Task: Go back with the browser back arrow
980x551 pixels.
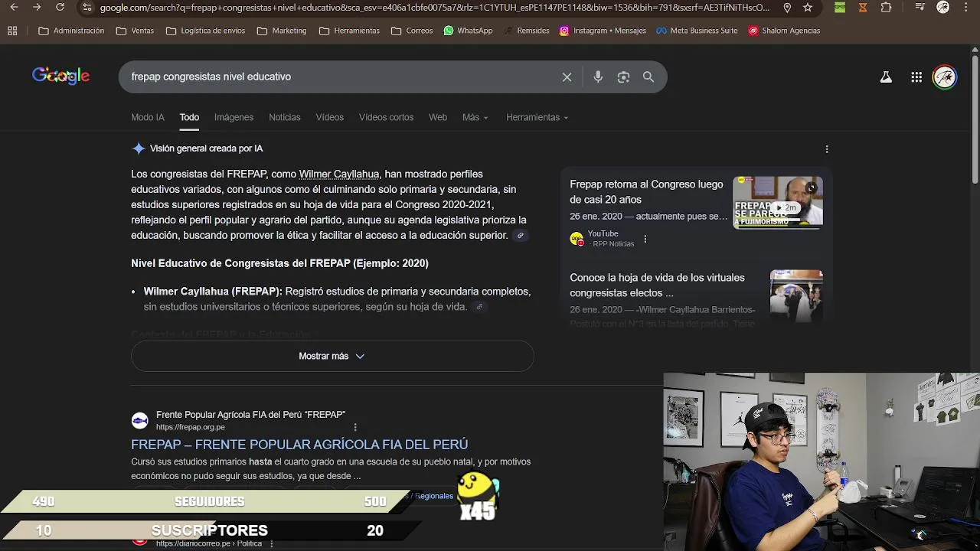Action: point(14,8)
